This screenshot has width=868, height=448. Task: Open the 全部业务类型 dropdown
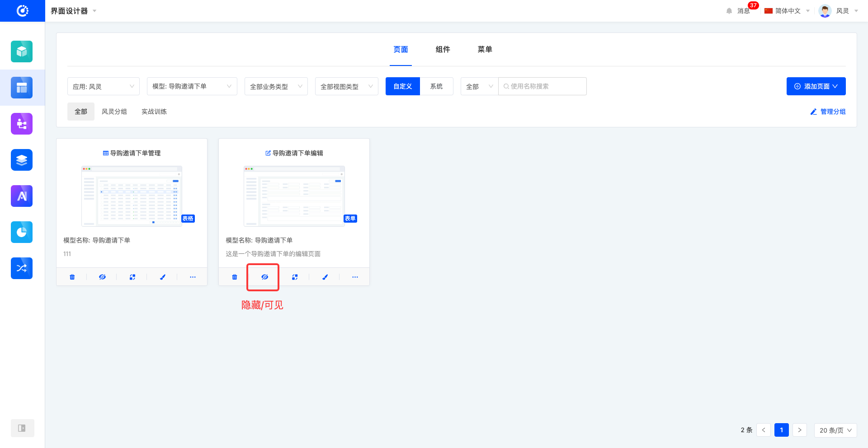pos(276,86)
